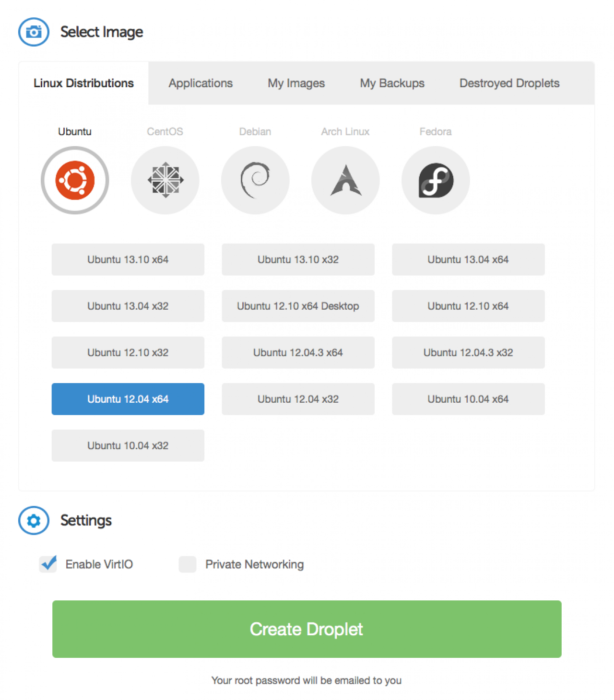Enable the Private Networking checkbox
Viewport: 614px width, 700px height.
[188, 564]
